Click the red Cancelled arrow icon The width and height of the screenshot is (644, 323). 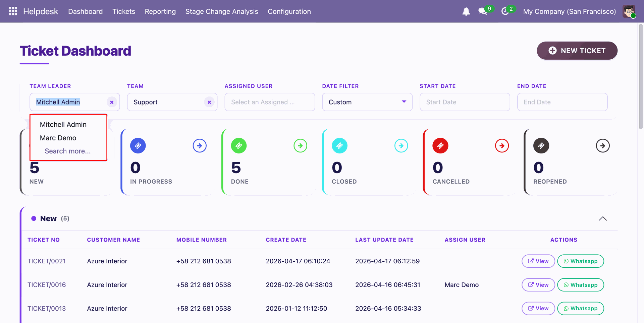[x=502, y=146]
